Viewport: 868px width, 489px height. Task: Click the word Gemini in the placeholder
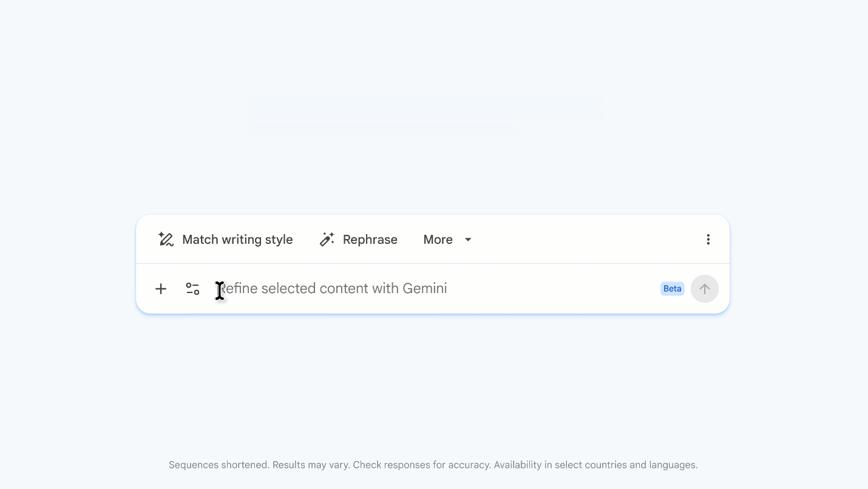pos(425,289)
